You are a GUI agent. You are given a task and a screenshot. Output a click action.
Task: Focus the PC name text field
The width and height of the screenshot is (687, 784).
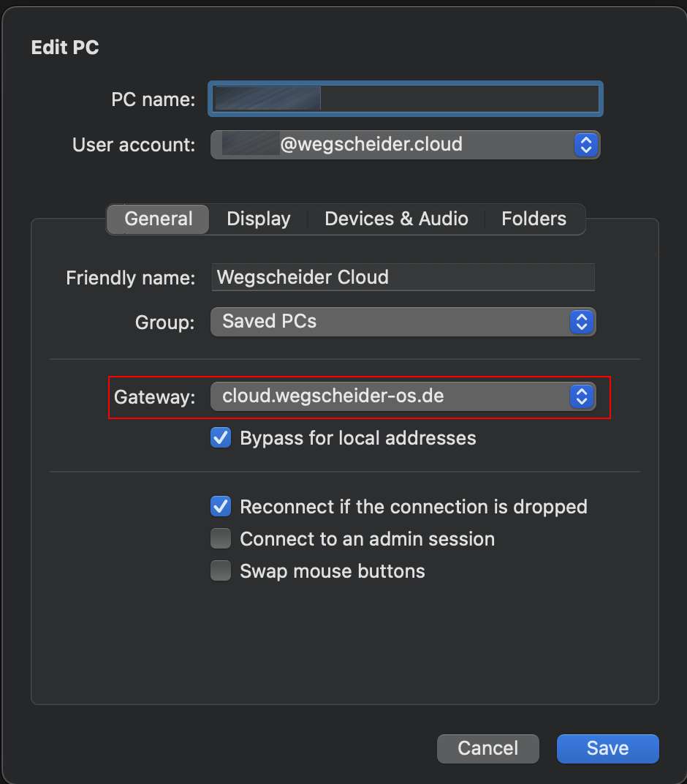405,99
